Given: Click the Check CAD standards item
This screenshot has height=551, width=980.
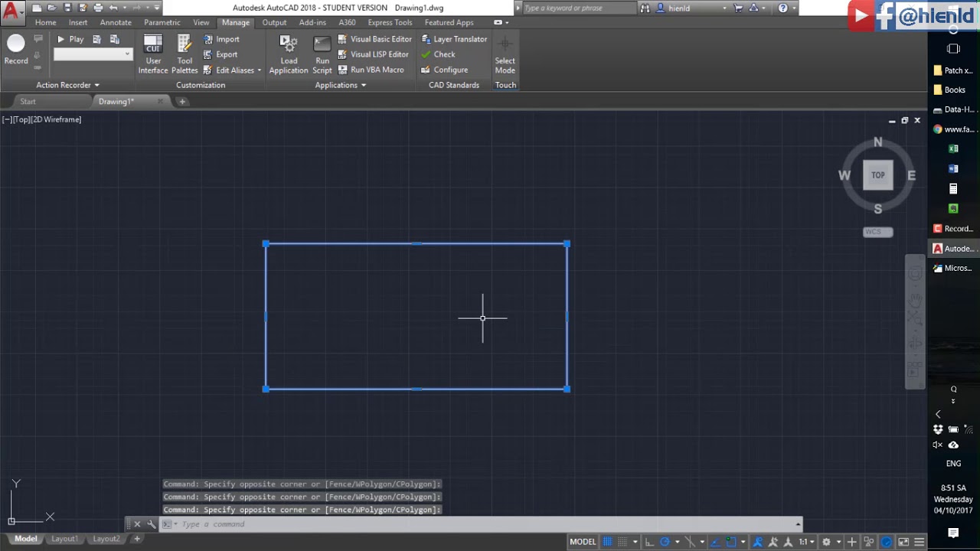Looking at the screenshot, I should pos(438,54).
